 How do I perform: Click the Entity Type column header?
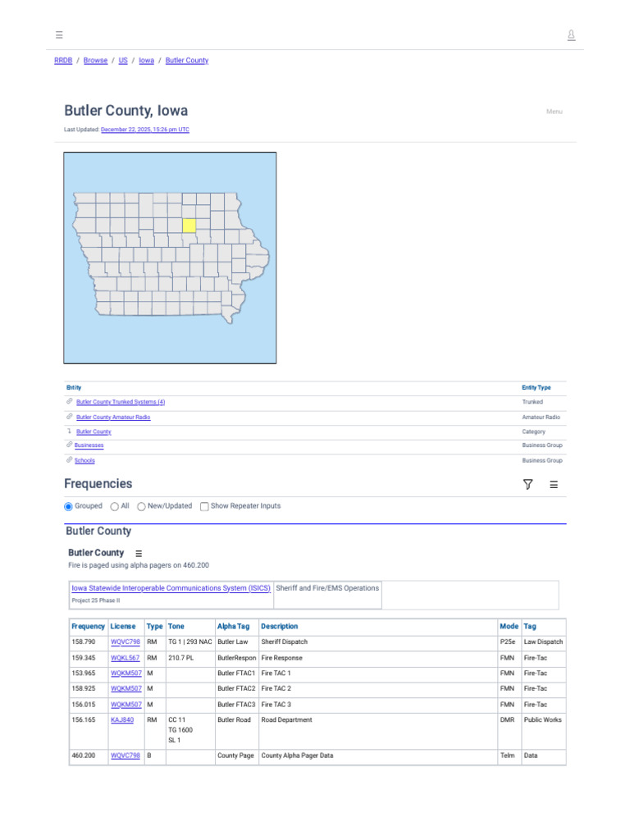coord(536,387)
